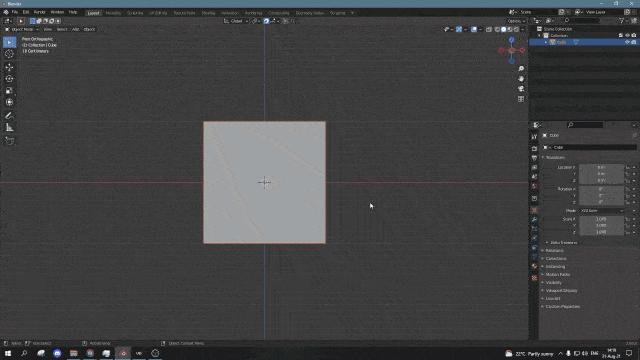This screenshot has width=640, height=360.
Task: Expand the Cube item in outliner
Action: 546,42
